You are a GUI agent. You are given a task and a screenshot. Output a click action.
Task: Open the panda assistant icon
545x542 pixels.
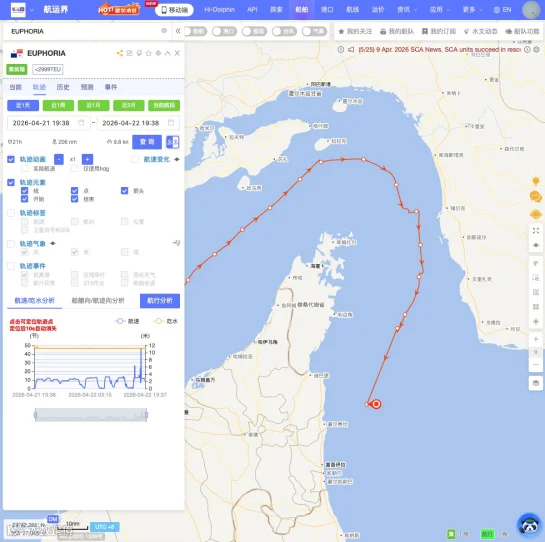click(529, 525)
